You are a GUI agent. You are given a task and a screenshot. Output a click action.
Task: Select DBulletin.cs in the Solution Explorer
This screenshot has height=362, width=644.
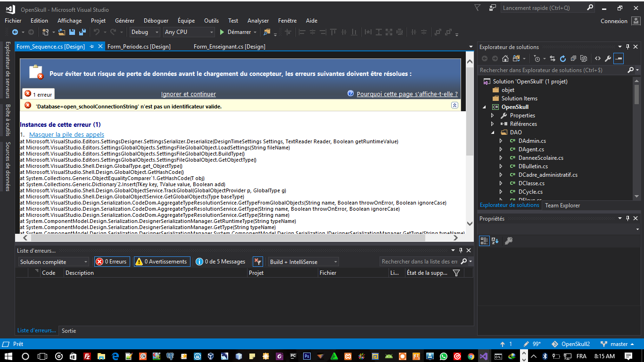[x=533, y=166]
